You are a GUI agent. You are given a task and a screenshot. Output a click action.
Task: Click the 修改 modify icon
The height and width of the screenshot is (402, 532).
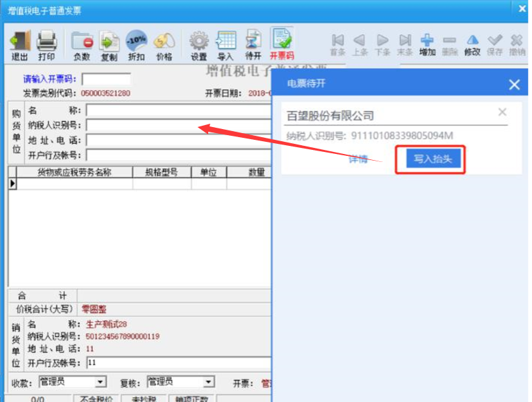[x=472, y=44]
